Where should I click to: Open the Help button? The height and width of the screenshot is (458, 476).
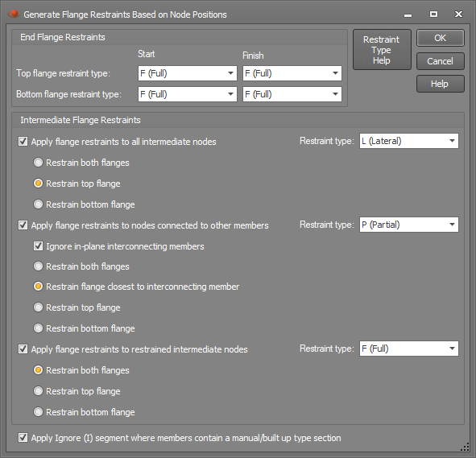pos(441,84)
